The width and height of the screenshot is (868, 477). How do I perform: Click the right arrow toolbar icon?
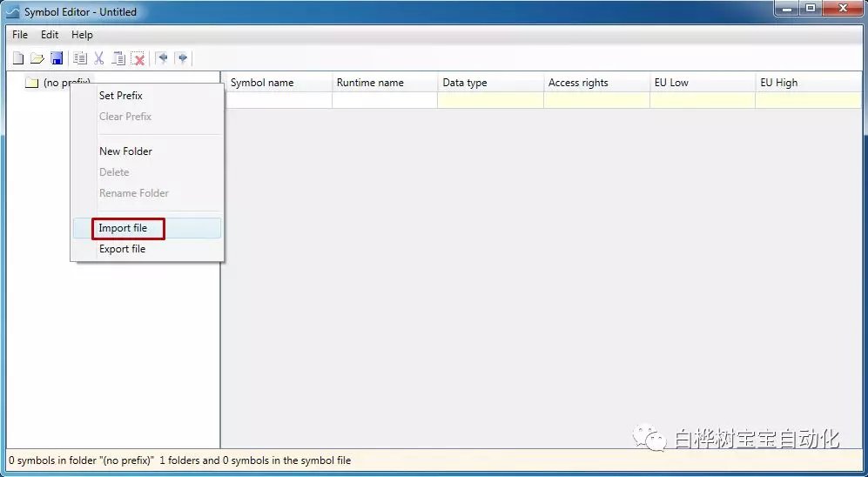coord(181,58)
